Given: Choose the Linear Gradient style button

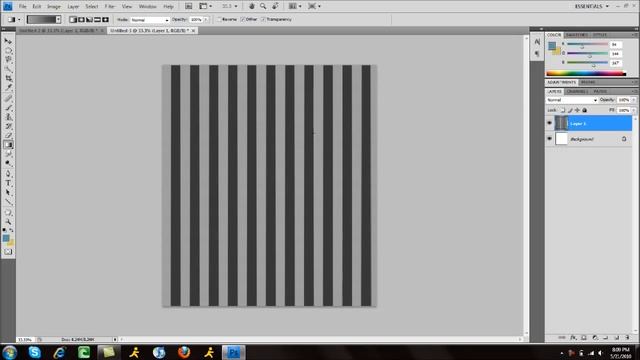Looking at the screenshot, I should point(73,20).
